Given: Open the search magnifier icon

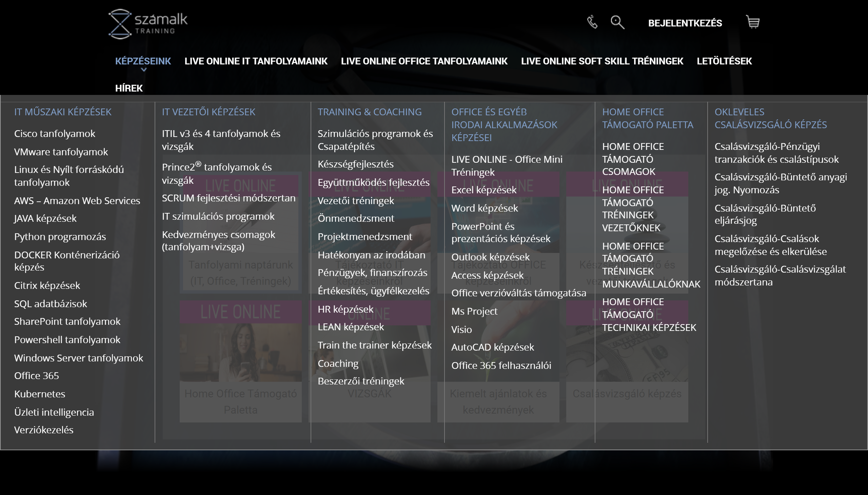Looking at the screenshot, I should click(x=617, y=22).
